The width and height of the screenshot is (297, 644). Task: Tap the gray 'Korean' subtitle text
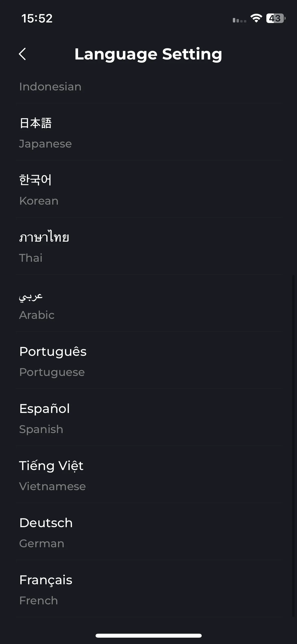click(39, 201)
